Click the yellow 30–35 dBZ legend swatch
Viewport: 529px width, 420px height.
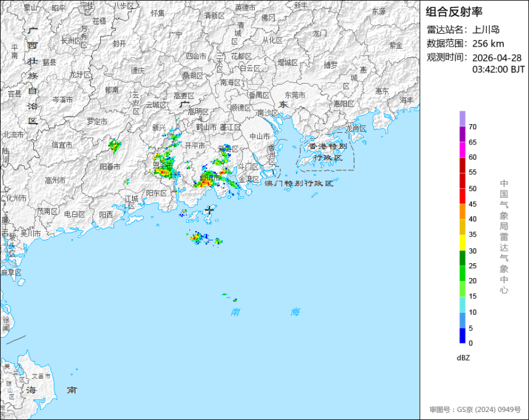pyautogui.click(x=462, y=243)
